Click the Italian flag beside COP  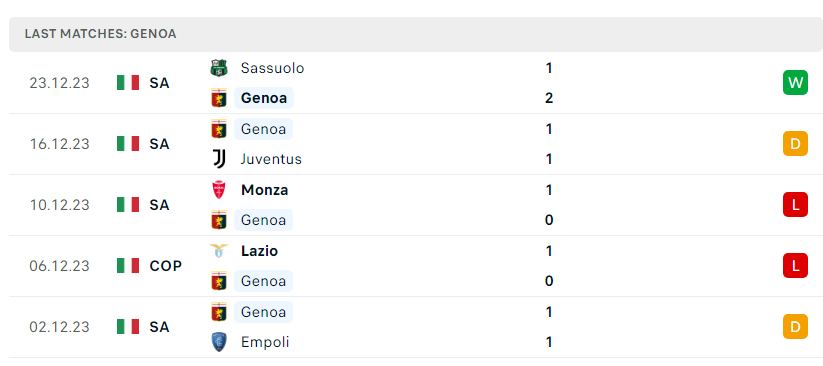tap(128, 266)
